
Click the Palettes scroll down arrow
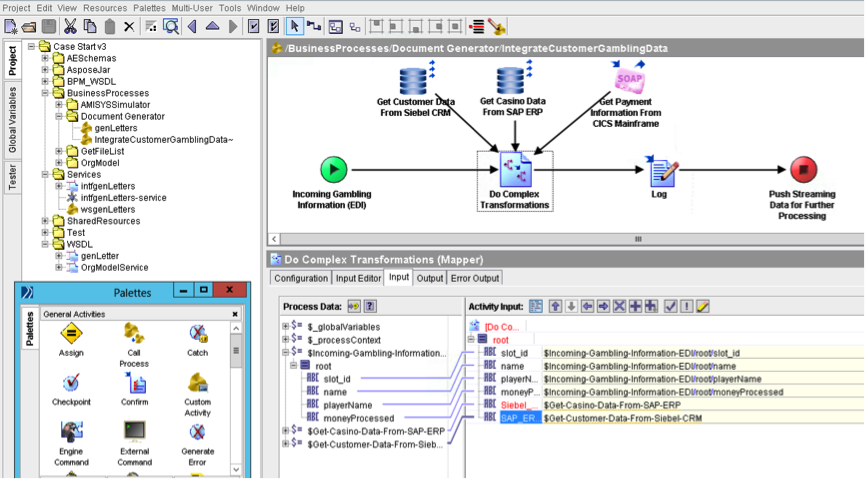(x=236, y=470)
